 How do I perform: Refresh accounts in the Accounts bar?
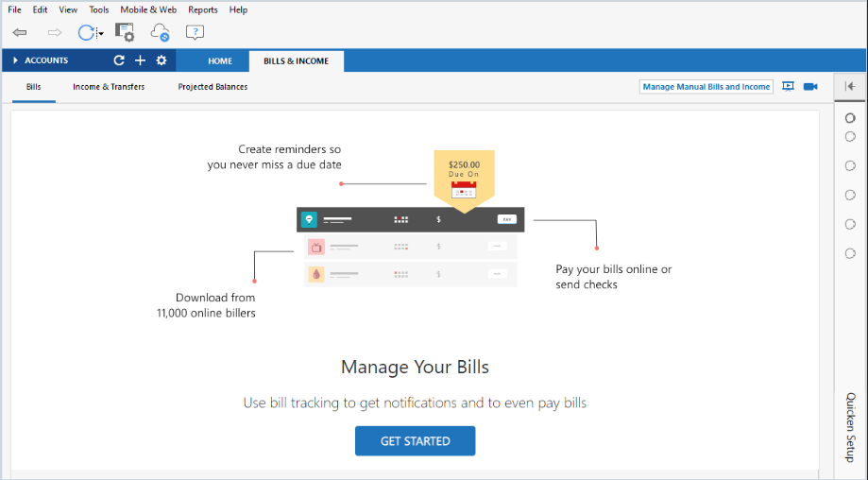click(x=119, y=60)
